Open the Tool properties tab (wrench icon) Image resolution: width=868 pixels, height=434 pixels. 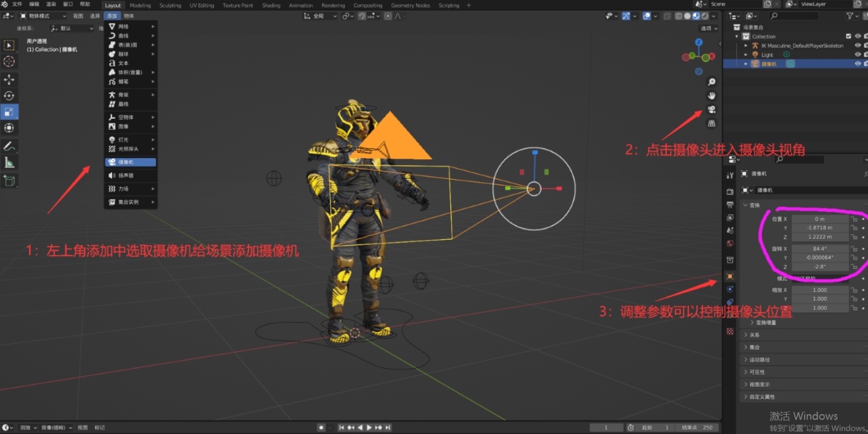tap(730, 176)
